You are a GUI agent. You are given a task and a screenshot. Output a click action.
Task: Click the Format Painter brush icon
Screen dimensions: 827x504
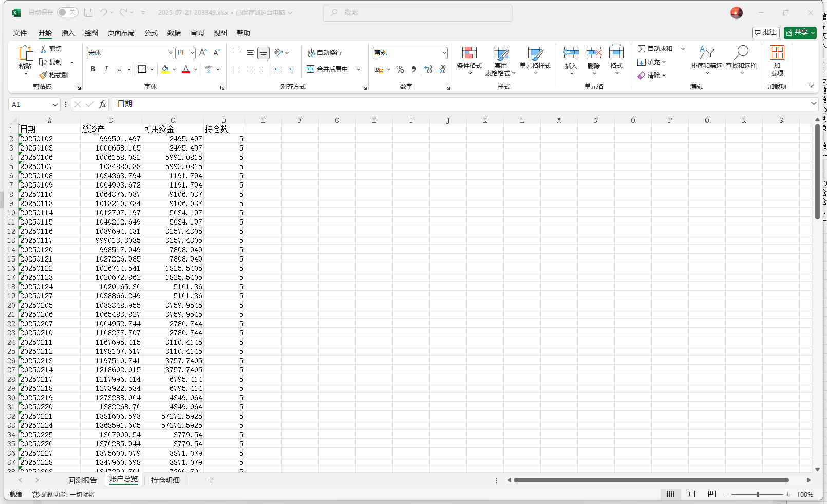[44, 76]
